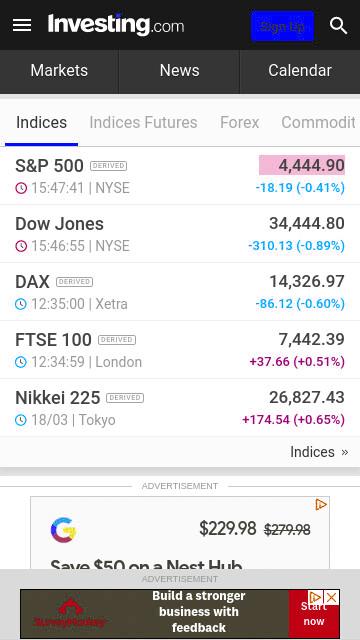
Task: Click Start now on banner ad
Action: click(314, 614)
